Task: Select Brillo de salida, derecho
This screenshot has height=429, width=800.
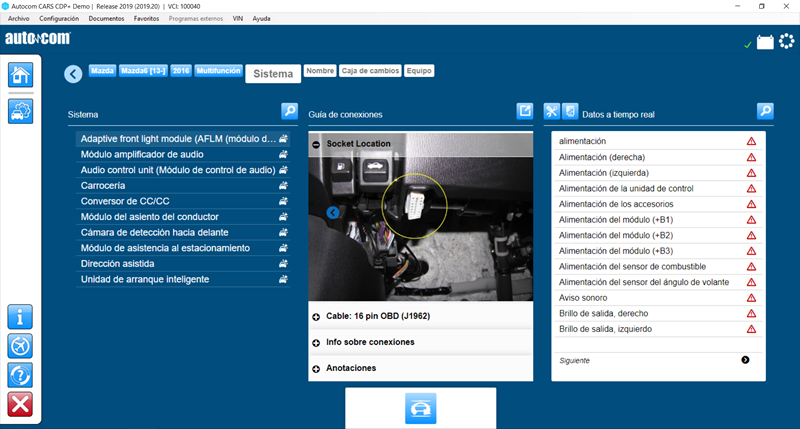Action: click(658, 314)
